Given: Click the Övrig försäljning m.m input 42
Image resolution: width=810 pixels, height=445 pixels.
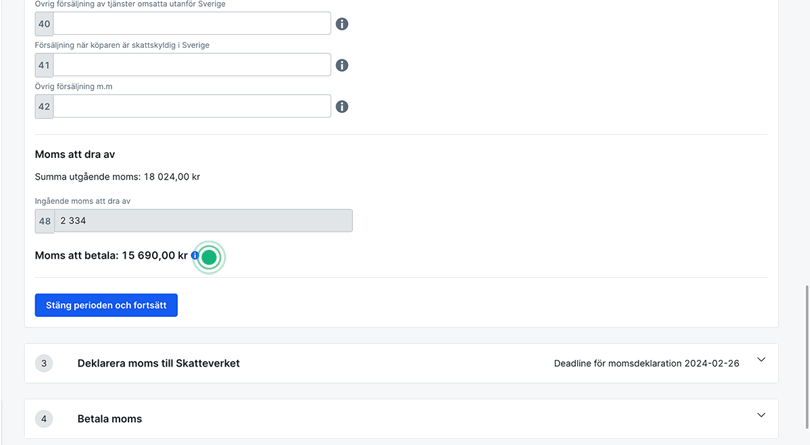Looking at the screenshot, I should click(x=192, y=106).
